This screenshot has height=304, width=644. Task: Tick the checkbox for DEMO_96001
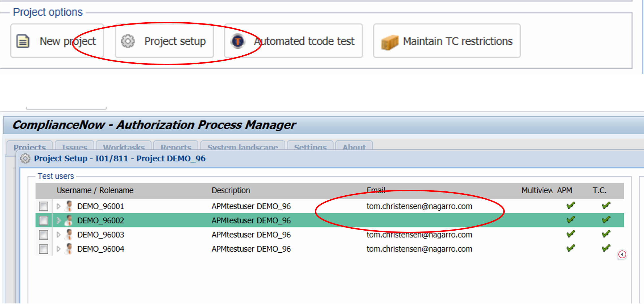pyautogui.click(x=43, y=206)
